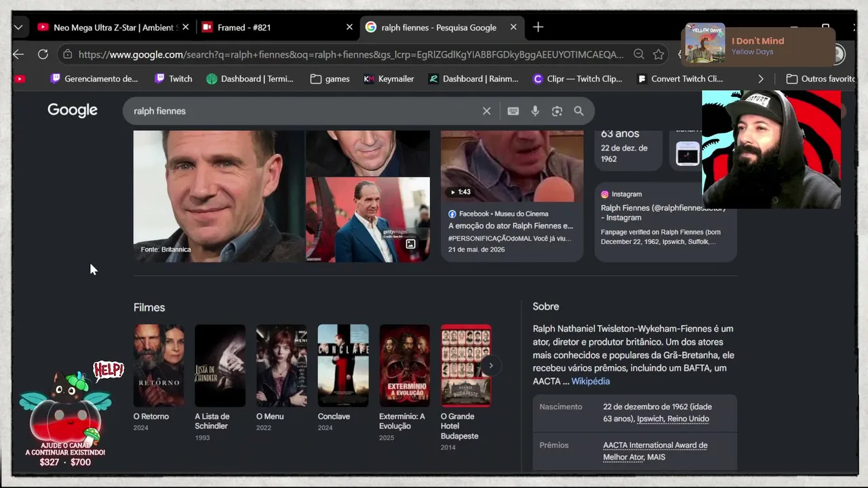The height and width of the screenshot is (488, 868).
Task: Open a new browser tab
Action: 538,27
